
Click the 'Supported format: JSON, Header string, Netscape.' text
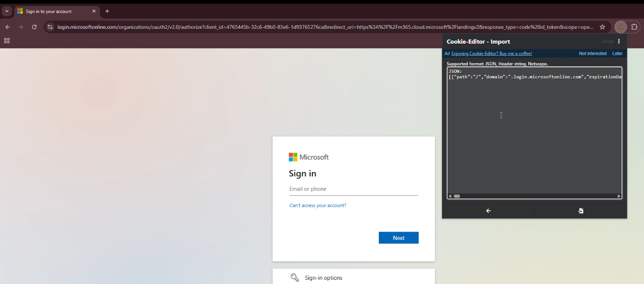[x=497, y=64]
